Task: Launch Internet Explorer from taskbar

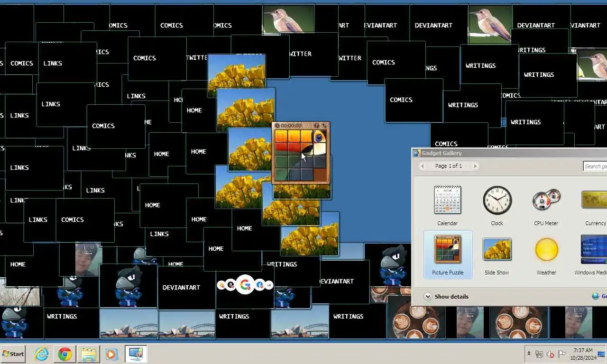Action: [42, 354]
